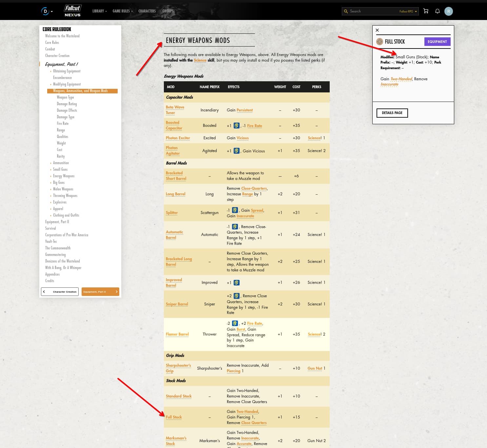Click in the Search input field
Viewport: 487px width, 448px height.
373,11
